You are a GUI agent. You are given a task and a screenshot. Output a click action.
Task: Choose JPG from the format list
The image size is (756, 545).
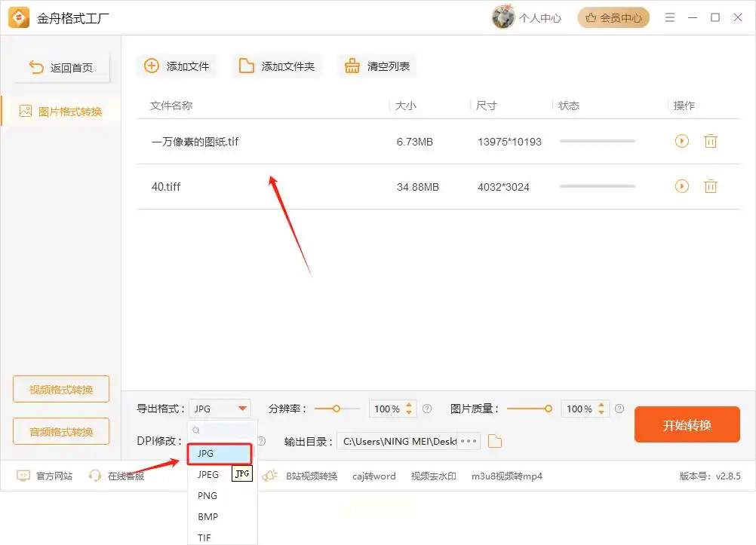coord(220,454)
